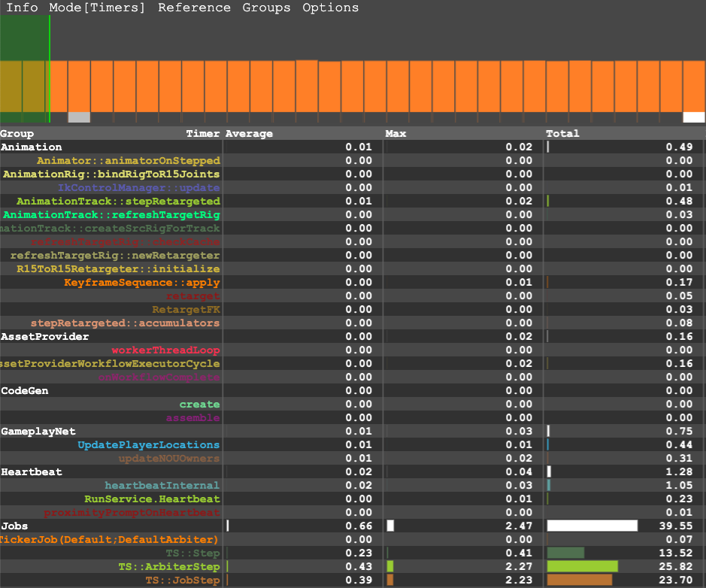Click the Animator::animatorOnStepped timer
706x588 pixels.
click(x=129, y=161)
